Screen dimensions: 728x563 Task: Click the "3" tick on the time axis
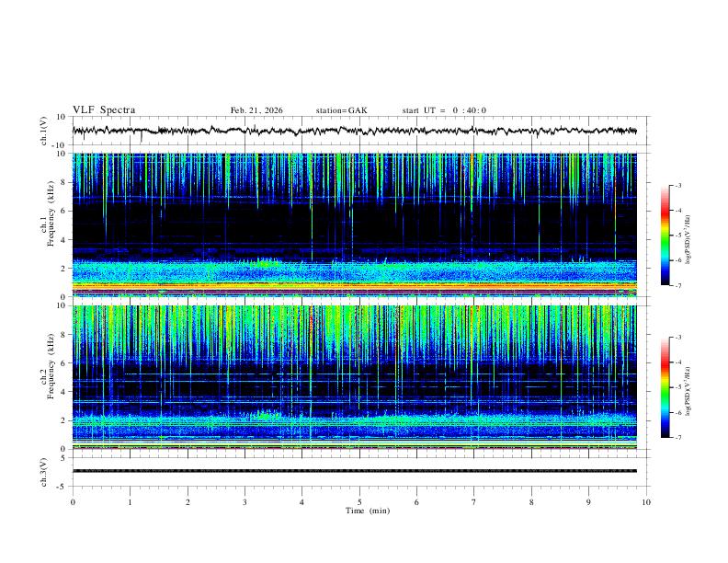(x=245, y=502)
